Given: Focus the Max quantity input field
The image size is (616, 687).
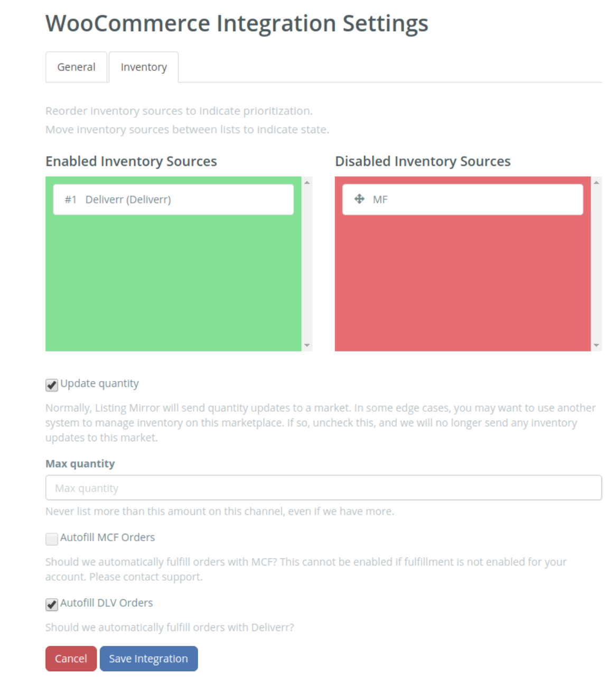Looking at the screenshot, I should [x=323, y=488].
